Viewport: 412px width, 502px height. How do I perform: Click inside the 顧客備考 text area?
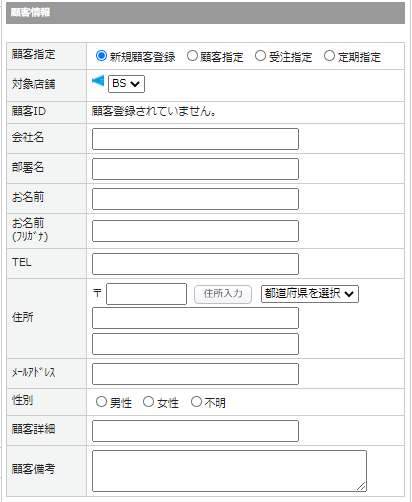pyautogui.click(x=229, y=471)
